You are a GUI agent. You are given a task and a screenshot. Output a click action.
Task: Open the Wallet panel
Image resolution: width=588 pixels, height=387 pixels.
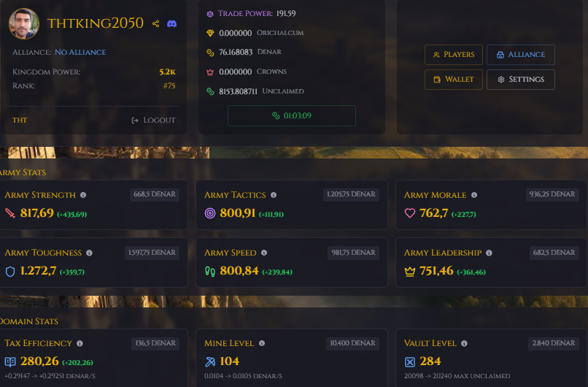(453, 80)
